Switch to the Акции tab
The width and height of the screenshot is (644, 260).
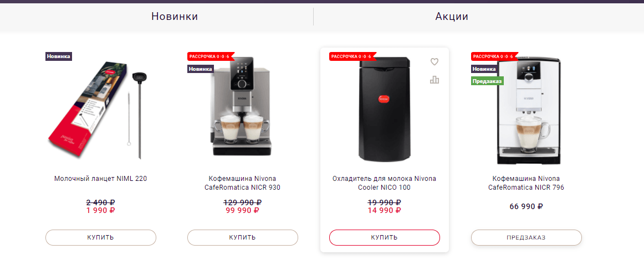tap(452, 17)
